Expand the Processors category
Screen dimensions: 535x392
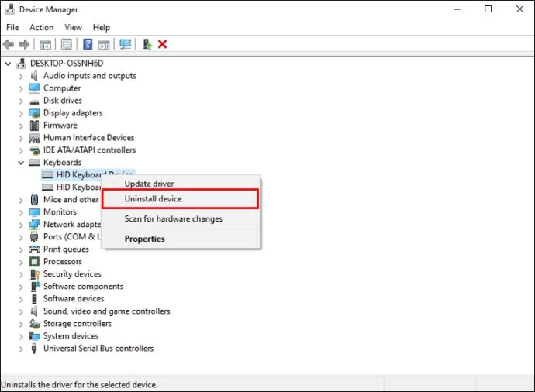point(21,262)
